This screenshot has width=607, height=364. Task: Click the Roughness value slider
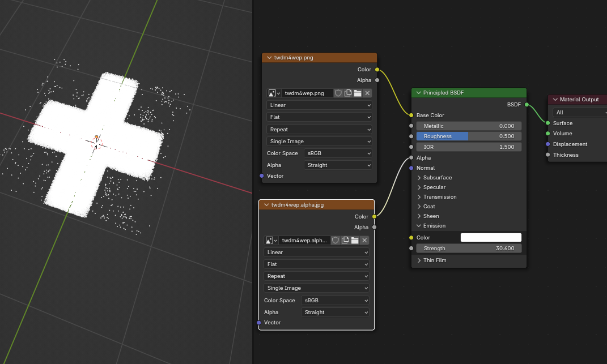[x=469, y=136]
